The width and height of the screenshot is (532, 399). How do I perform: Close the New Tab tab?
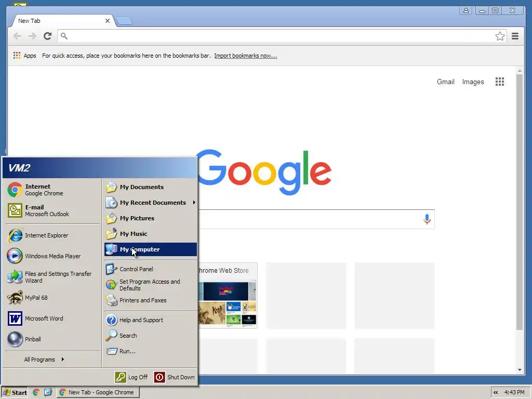tap(108, 21)
